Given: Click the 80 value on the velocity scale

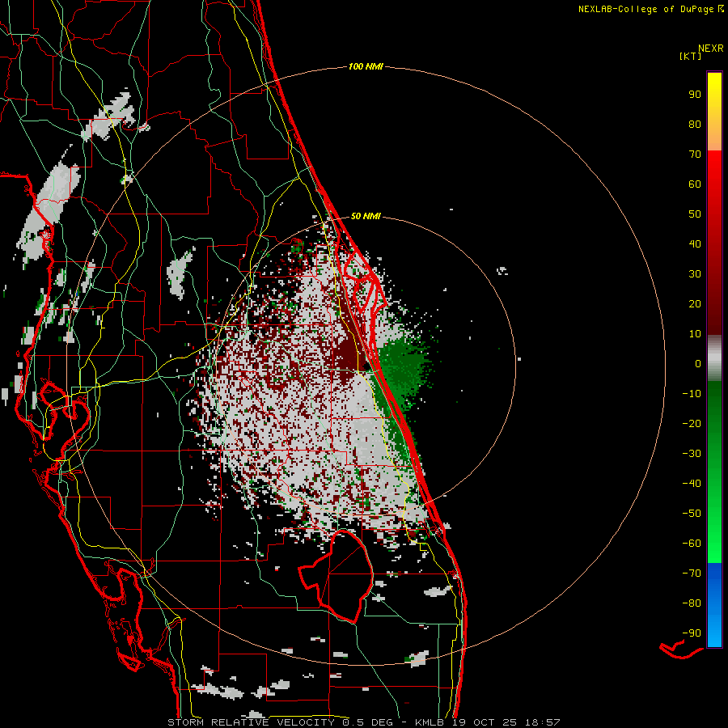Looking at the screenshot, I should 695,124.
